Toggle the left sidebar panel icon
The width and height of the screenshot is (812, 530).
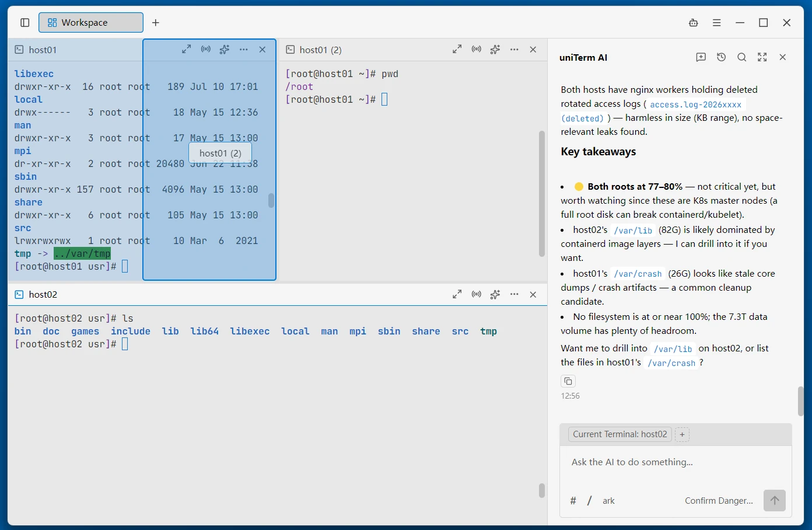(24, 23)
